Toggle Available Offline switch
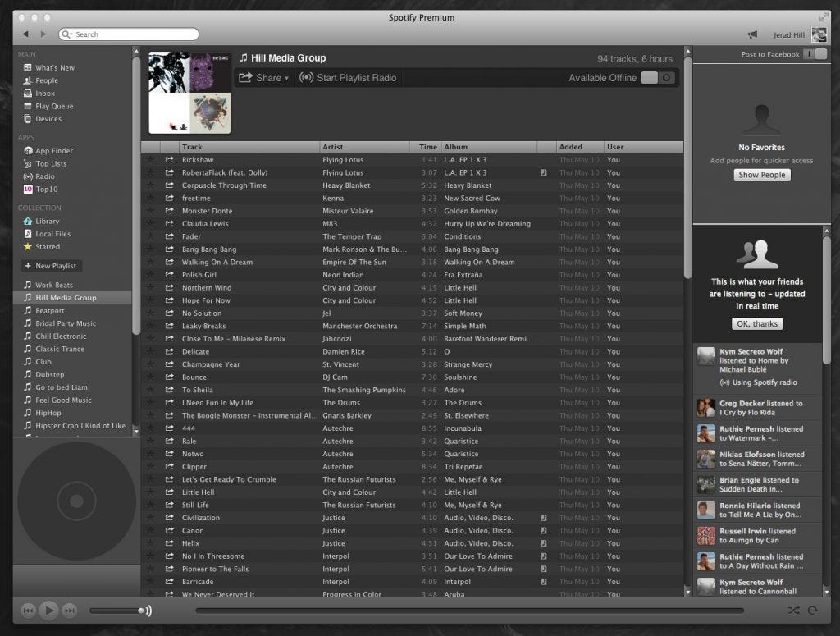The image size is (840, 636). click(658, 78)
